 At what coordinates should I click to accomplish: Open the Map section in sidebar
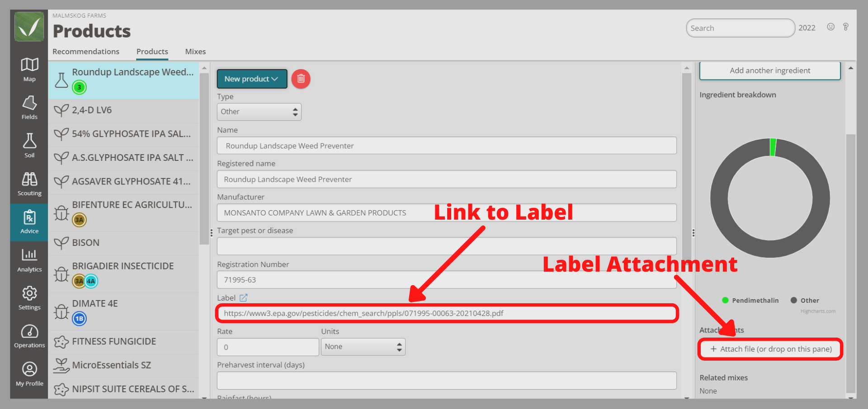click(x=29, y=70)
